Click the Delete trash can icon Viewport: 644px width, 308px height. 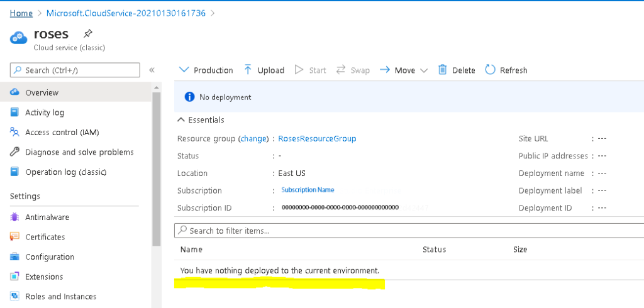click(x=442, y=70)
